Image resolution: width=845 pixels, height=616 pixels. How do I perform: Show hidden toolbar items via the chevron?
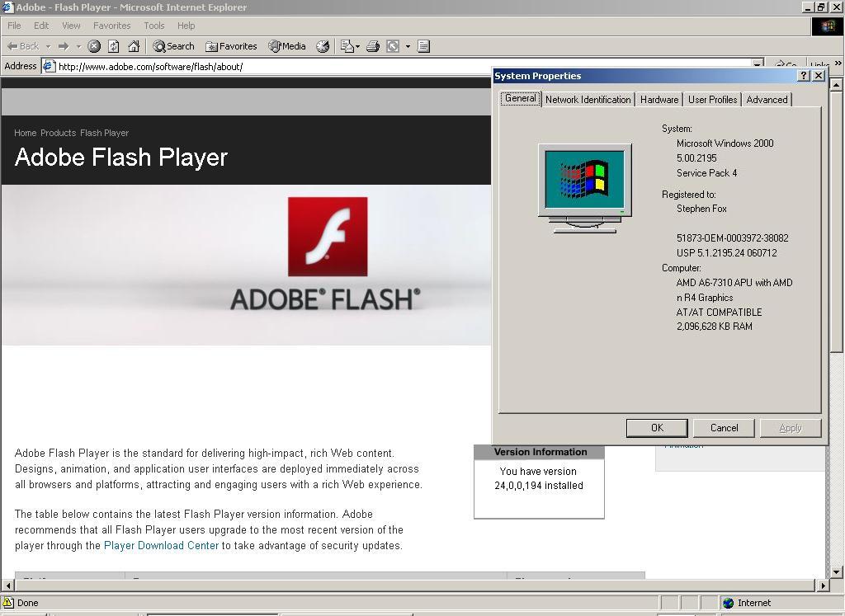click(838, 63)
